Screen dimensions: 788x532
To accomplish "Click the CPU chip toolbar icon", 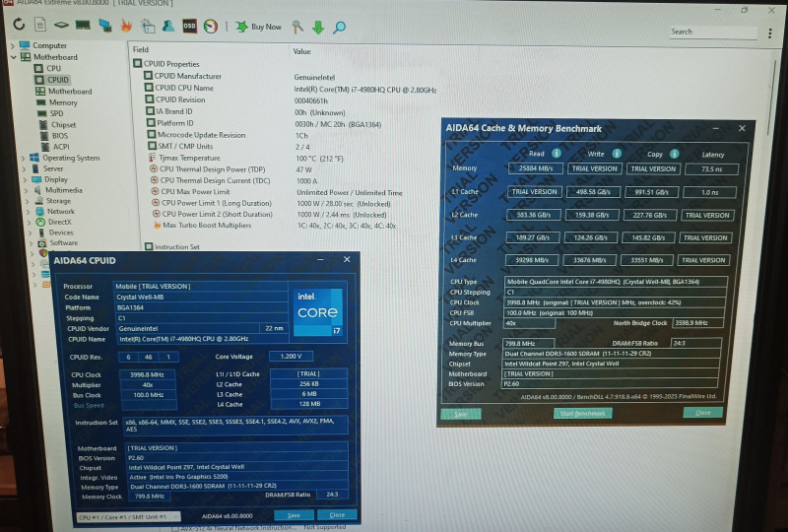I will pyautogui.click(x=61, y=25).
